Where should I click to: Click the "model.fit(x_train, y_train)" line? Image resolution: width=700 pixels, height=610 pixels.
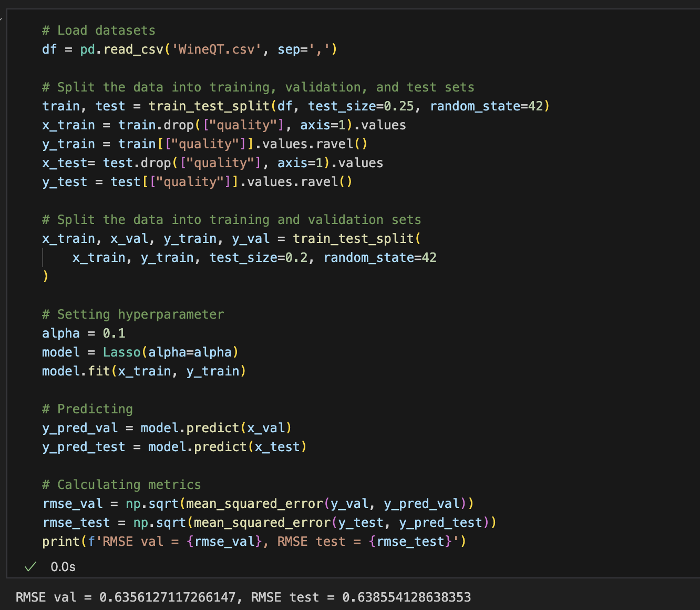[x=144, y=371]
